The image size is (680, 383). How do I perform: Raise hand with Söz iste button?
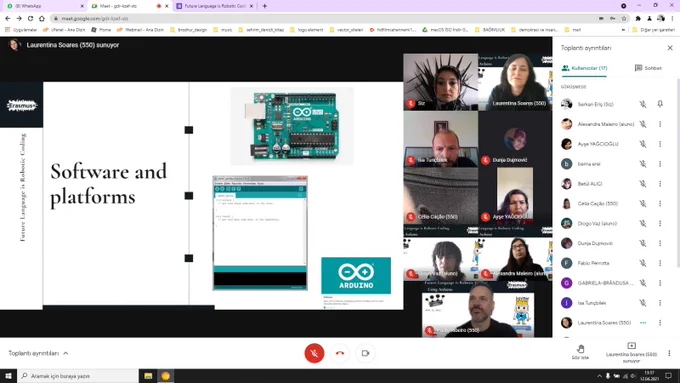(x=580, y=352)
